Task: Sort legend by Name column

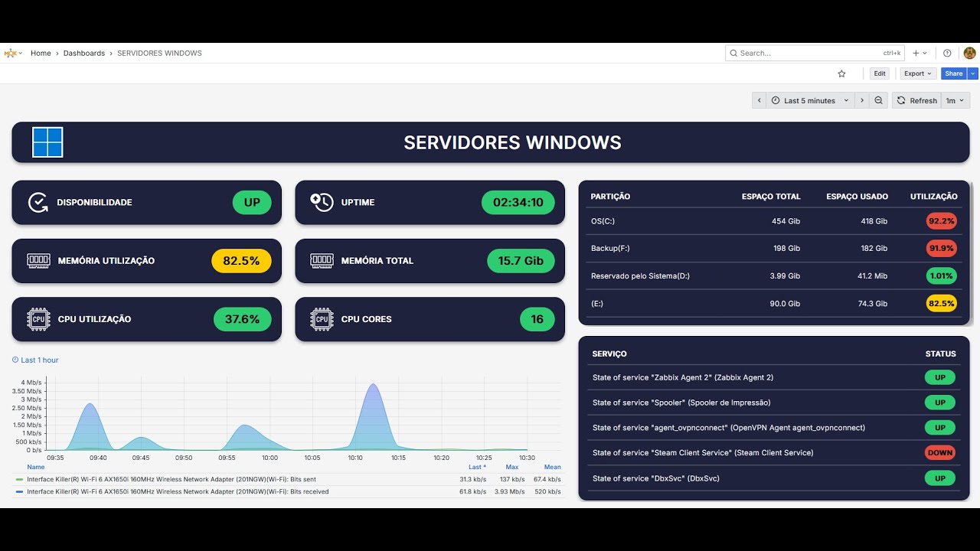Action: pyautogui.click(x=36, y=467)
